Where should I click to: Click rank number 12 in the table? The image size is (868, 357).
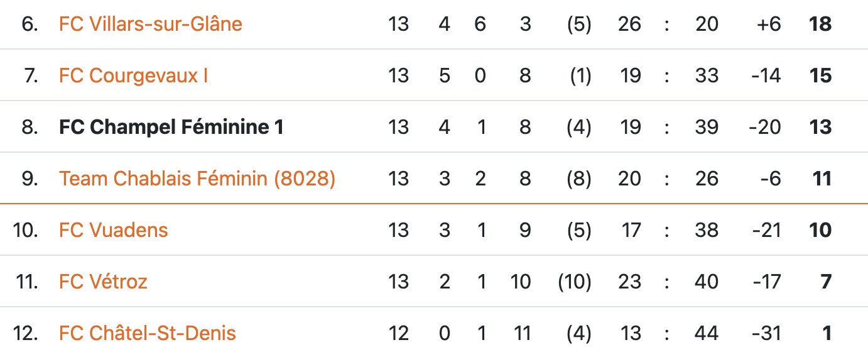coord(25,333)
